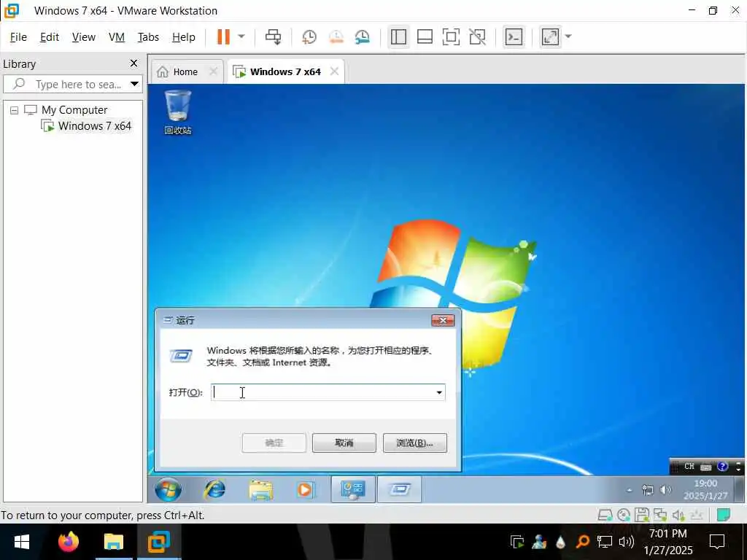Open the language bar help icon

coord(722,467)
